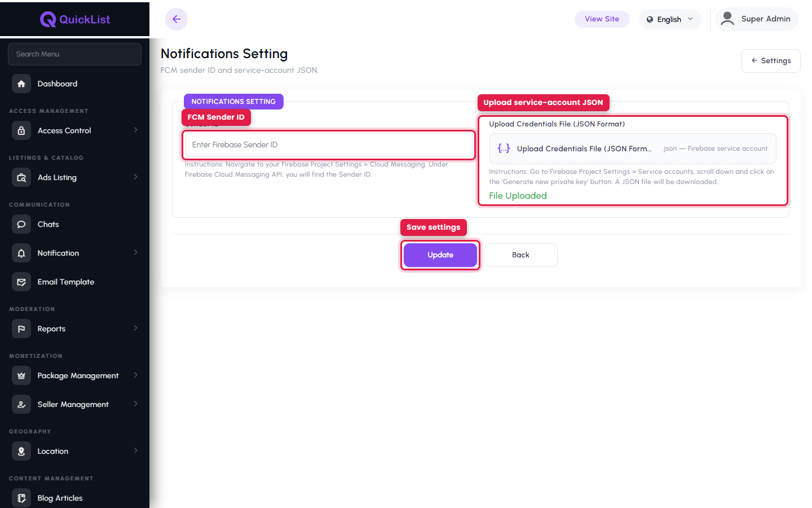The height and width of the screenshot is (508, 812).
Task: Open the English language dropdown
Action: tap(670, 19)
